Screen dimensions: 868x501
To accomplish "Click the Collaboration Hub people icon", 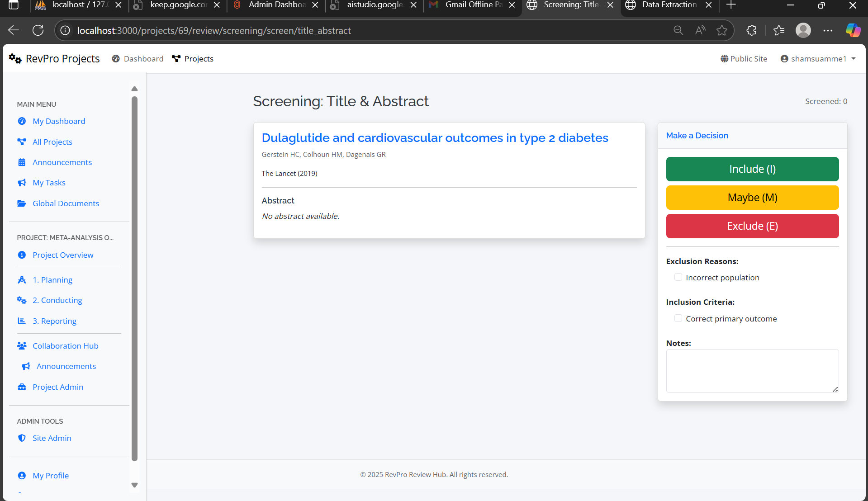I will [x=22, y=346].
